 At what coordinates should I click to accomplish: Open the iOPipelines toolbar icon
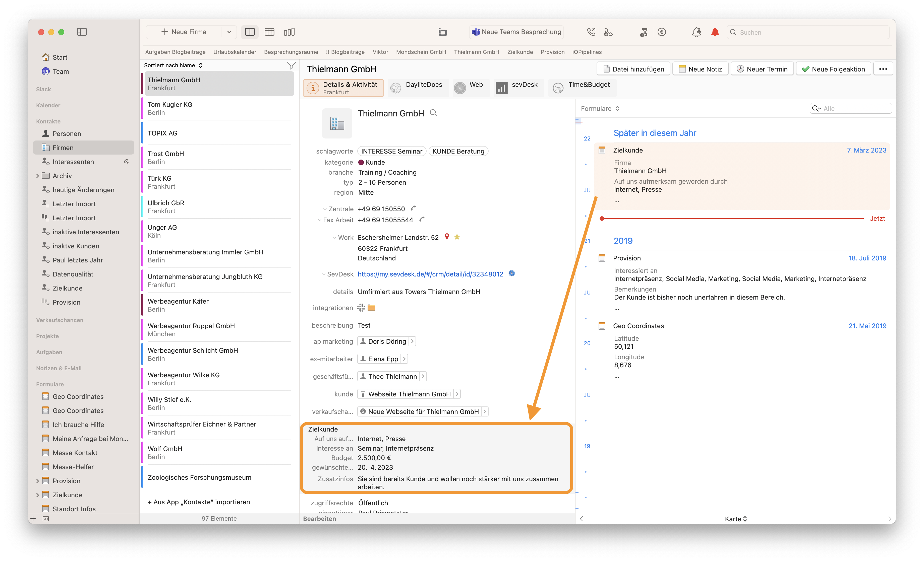pyautogui.click(x=442, y=32)
